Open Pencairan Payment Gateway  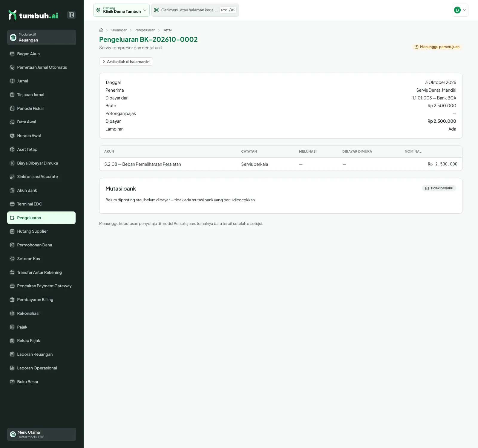point(41,286)
